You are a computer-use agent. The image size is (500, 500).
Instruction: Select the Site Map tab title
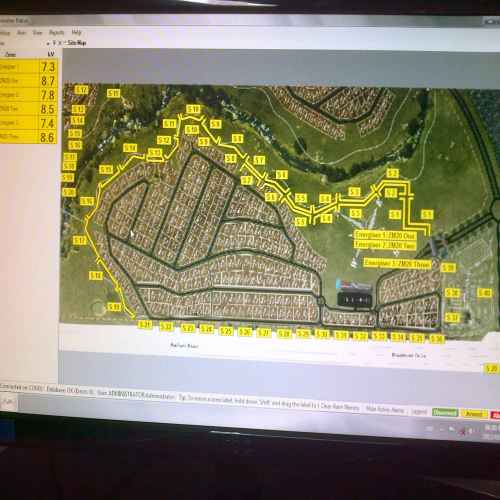(x=77, y=43)
